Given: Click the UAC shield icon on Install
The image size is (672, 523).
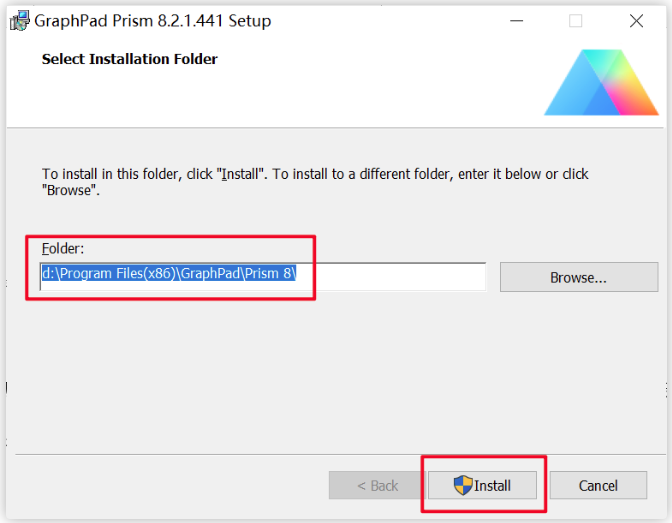Looking at the screenshot, I should [x=463, y=485].
